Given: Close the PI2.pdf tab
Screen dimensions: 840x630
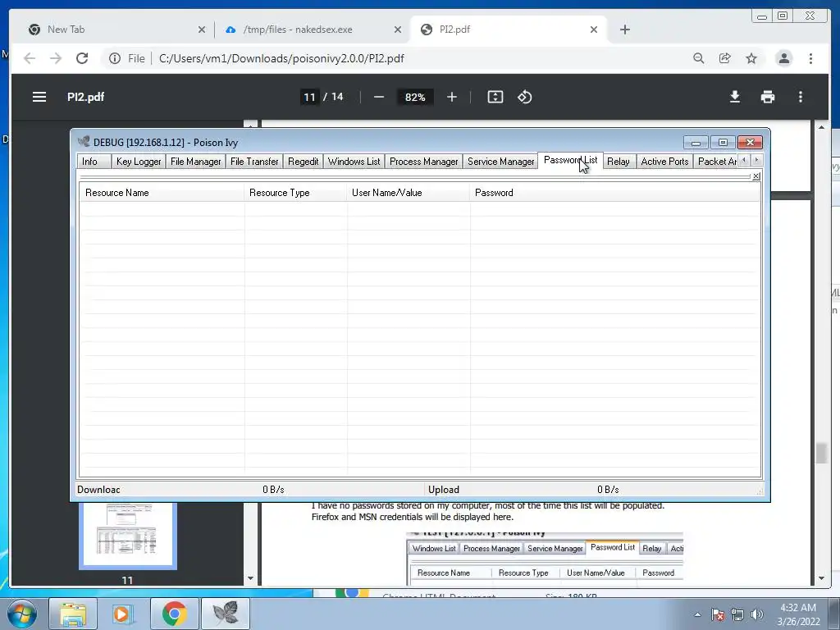Looking at the screenshot, I should [x=594, y=30].
